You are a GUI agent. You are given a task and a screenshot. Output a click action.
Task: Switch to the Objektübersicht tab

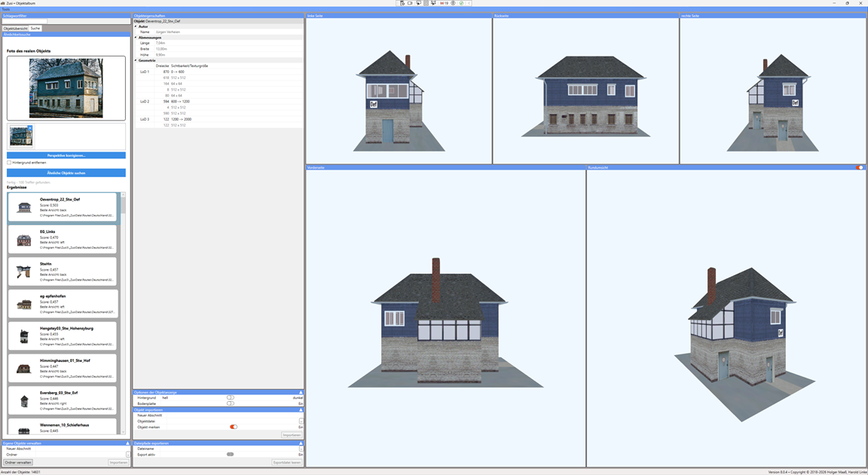point(16,28)
